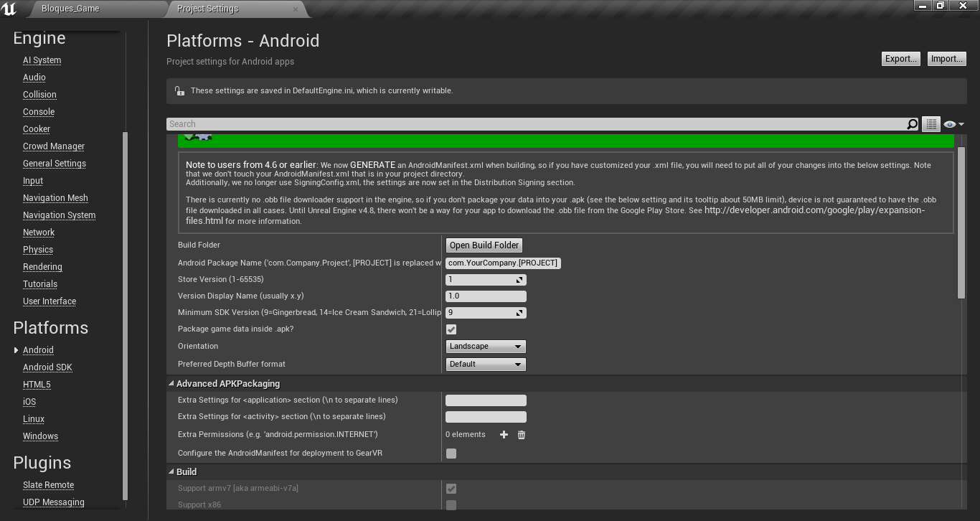This screenshot has height=521, width=980.
Task: Open User Interface settings
Action: coord(50,301)
